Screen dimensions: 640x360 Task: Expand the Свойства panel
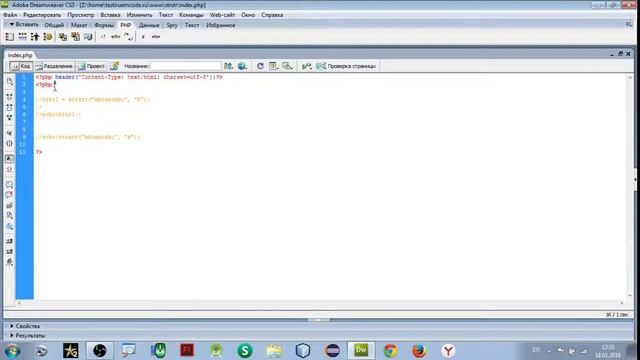click(x=11, y=326)
